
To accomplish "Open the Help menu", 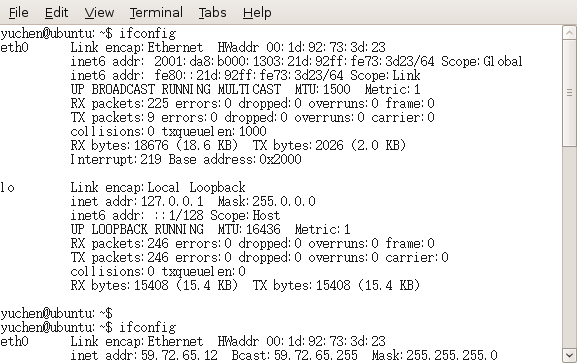I will coord(257,13).
